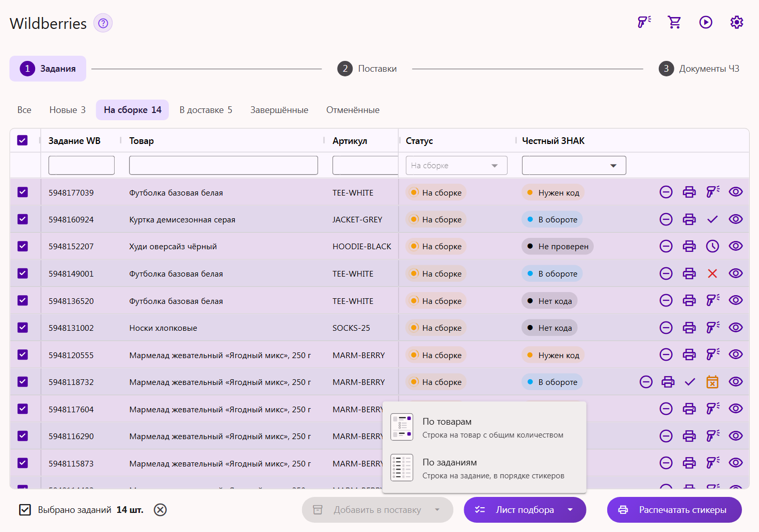
Task: Open settings gear icon
Action: 737,22
